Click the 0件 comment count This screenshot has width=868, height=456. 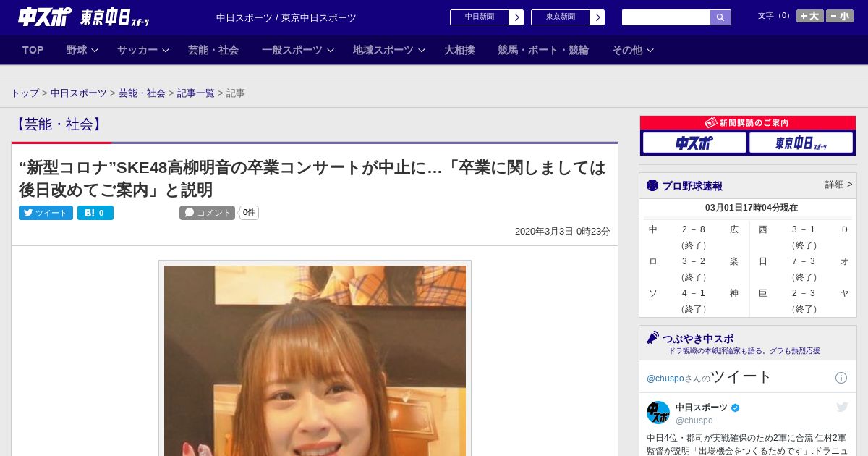point(249,213)
